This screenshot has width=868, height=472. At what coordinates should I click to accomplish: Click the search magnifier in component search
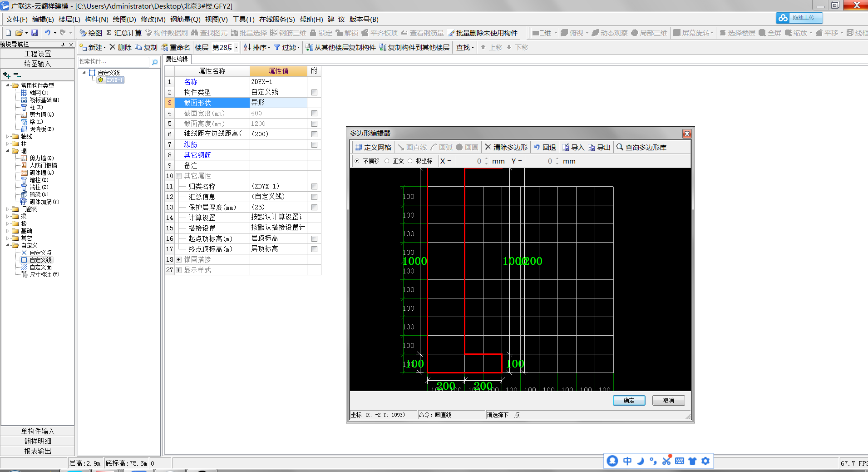(x=155, y=62)
